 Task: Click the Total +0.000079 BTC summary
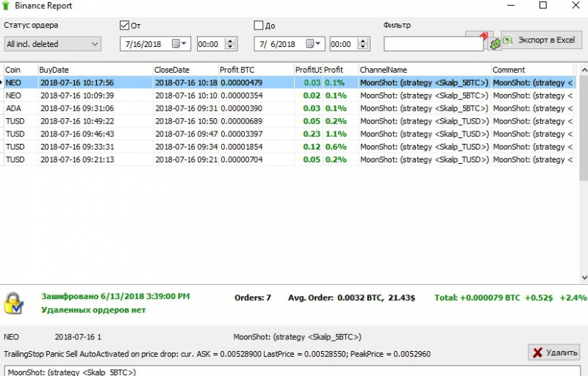tap(510, 297)
